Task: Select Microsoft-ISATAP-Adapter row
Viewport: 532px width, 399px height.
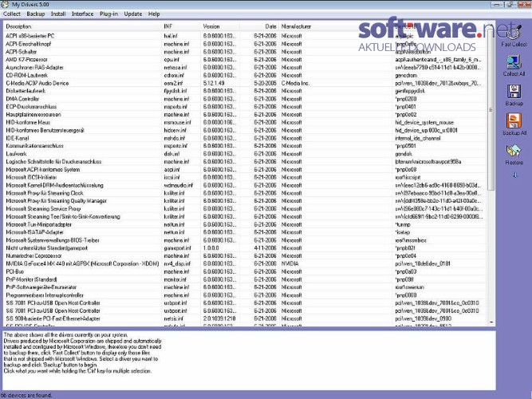Action: coord(244,232)
